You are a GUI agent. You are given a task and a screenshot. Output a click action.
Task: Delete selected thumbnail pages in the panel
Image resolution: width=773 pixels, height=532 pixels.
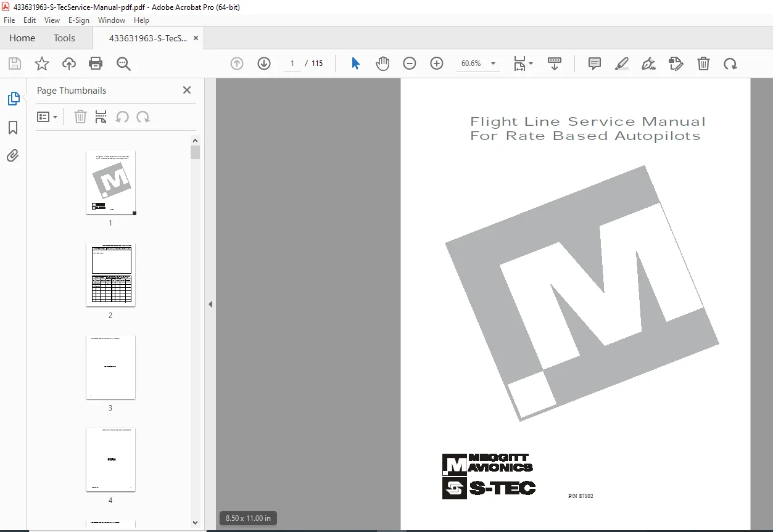pos(80,117)
